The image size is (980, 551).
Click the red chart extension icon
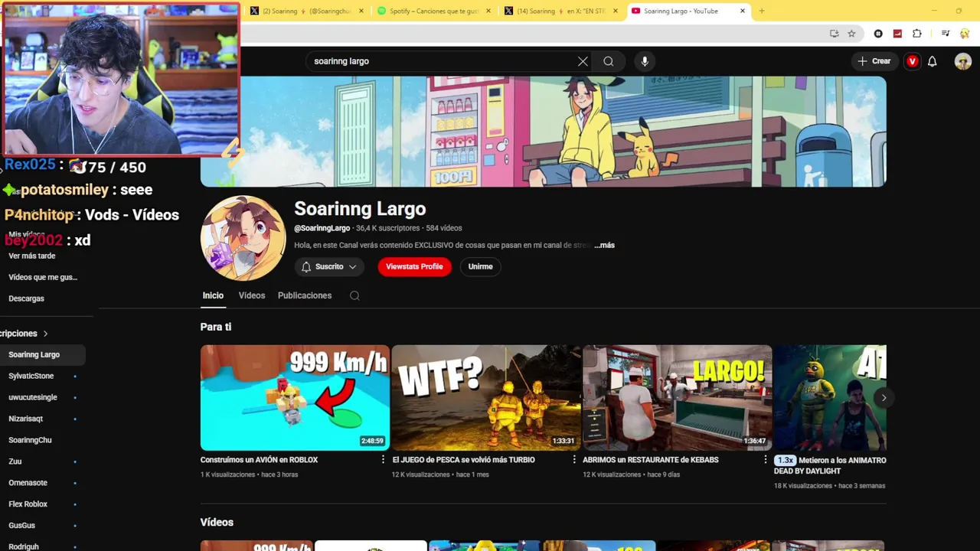(897, 34)
